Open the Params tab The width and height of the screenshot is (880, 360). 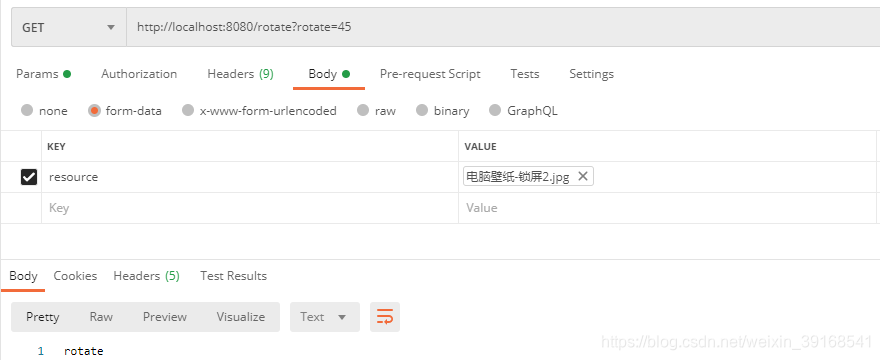(x=43, y=74)
